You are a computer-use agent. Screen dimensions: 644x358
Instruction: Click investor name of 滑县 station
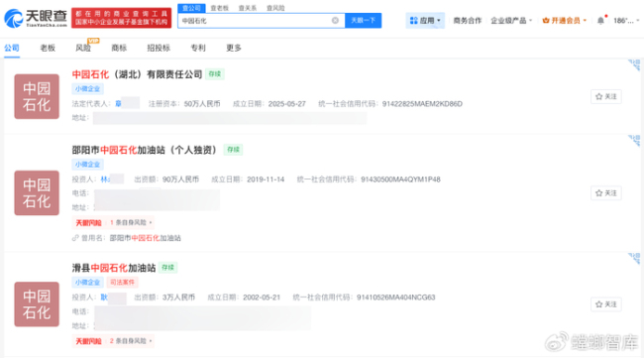tap(104, 298)
